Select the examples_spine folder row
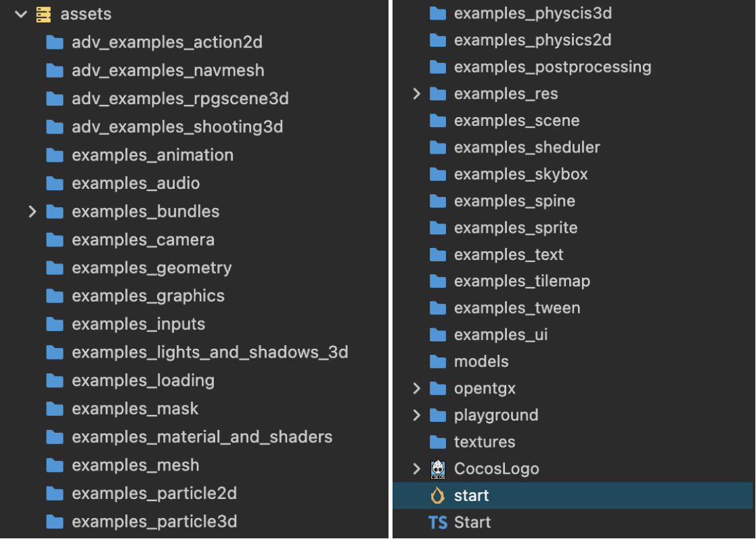Viewport: 756px width, 539px height. coord(574,200)
